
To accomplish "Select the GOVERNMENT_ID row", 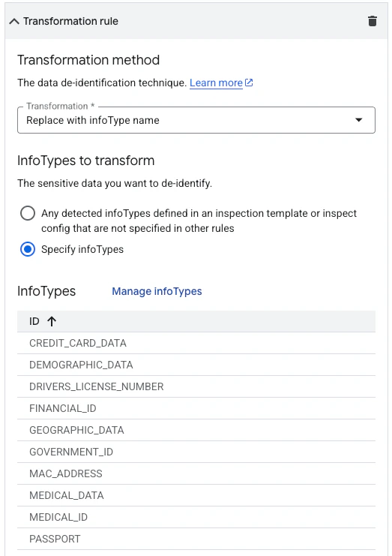I will [x=196, y=452].
